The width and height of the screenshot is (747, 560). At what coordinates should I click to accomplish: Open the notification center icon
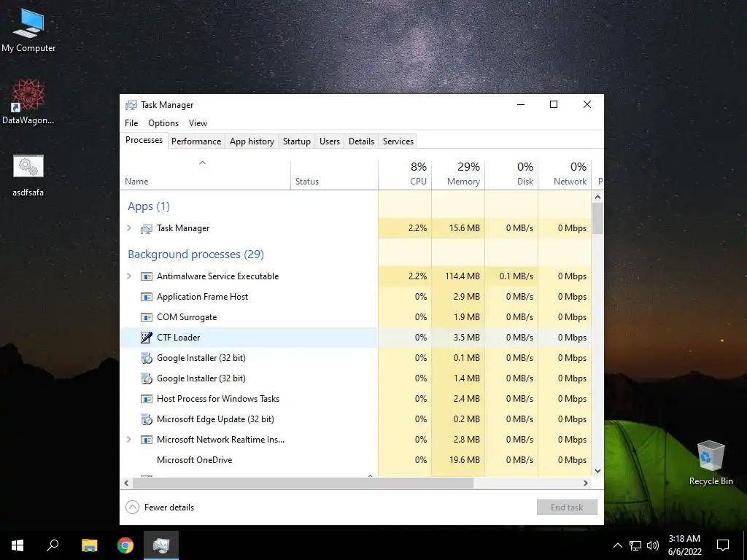pyautogui.click(x=723, y=545)
